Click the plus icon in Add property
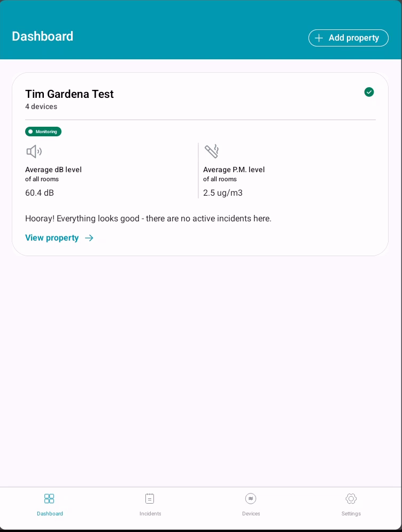This screenshot has width=402, height=532. point(319,38)
